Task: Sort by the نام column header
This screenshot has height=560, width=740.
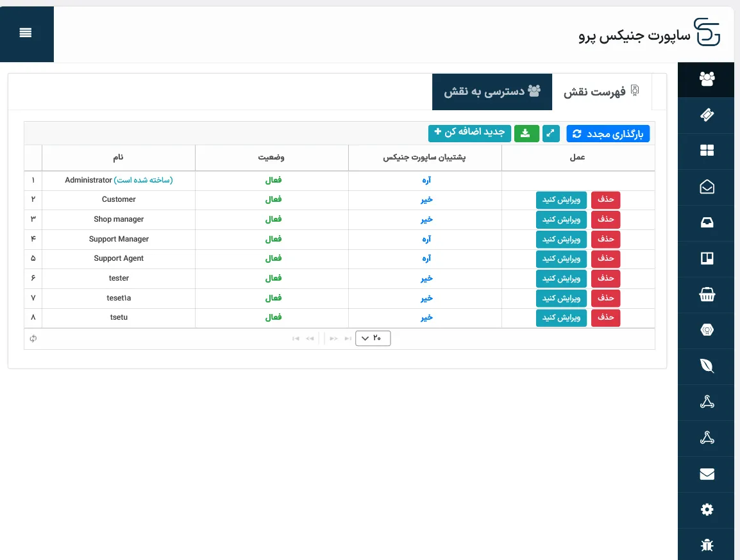Action: 119,158
